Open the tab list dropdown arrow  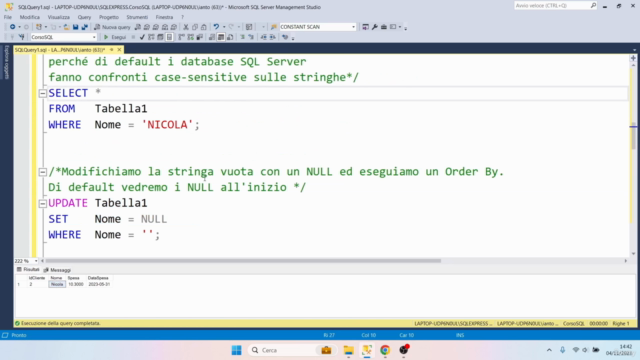pyautogui.click(x=634, y=50)
